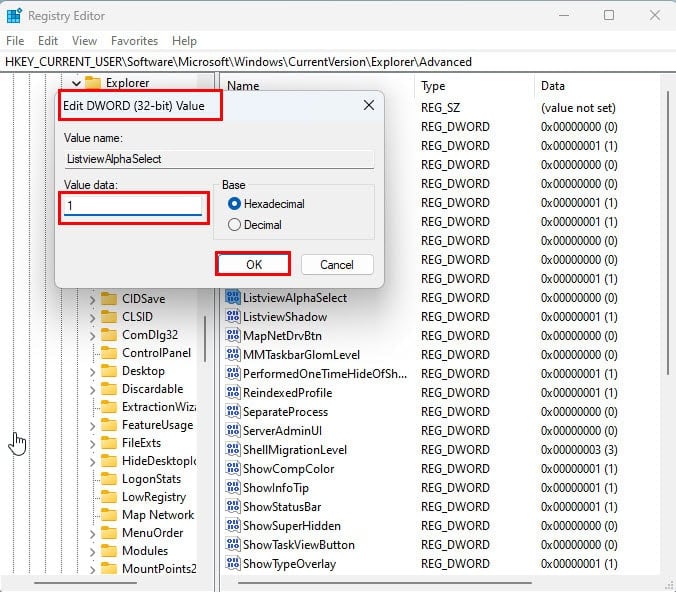Close the Edit DWORD dialog with X

pos(369,105)
